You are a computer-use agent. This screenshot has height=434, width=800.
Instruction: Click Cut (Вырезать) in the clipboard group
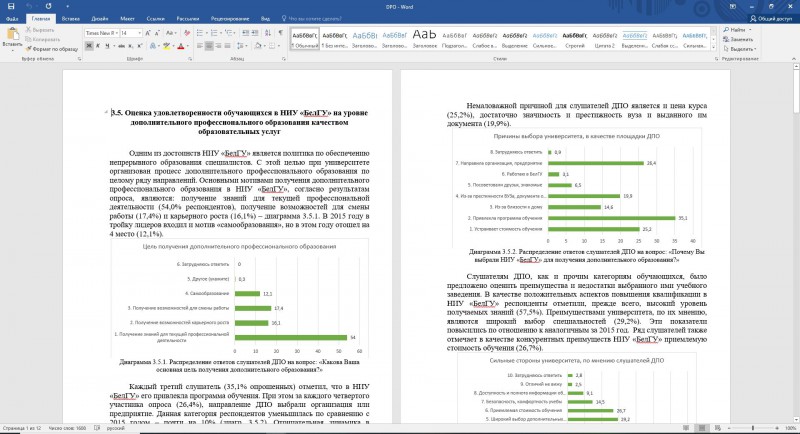40,30
